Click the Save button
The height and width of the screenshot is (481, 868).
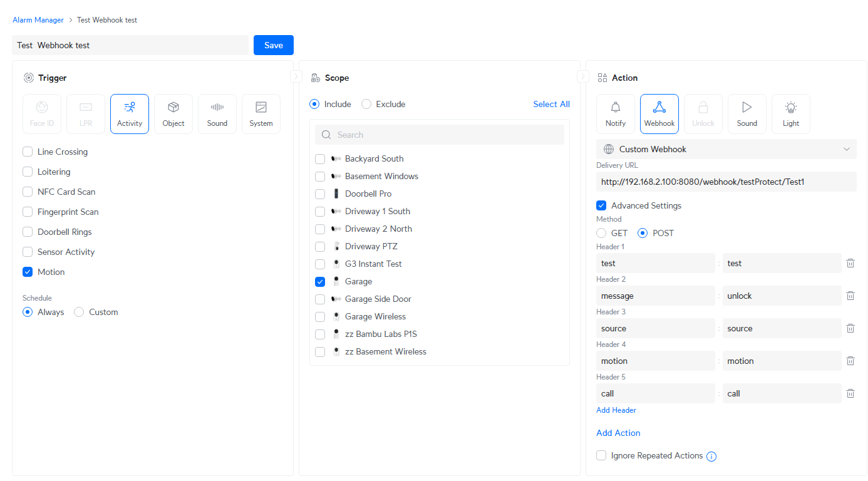pos(274,45)
